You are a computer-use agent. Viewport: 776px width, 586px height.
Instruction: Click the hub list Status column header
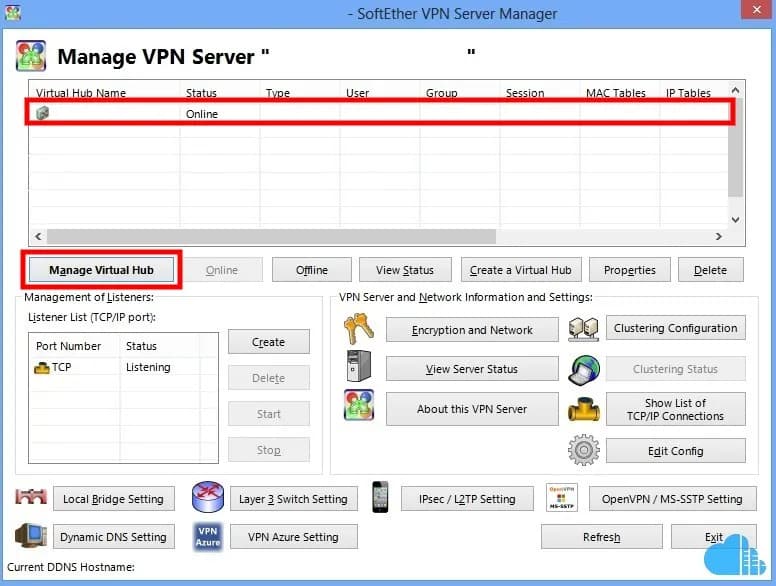tap(221, 92)
